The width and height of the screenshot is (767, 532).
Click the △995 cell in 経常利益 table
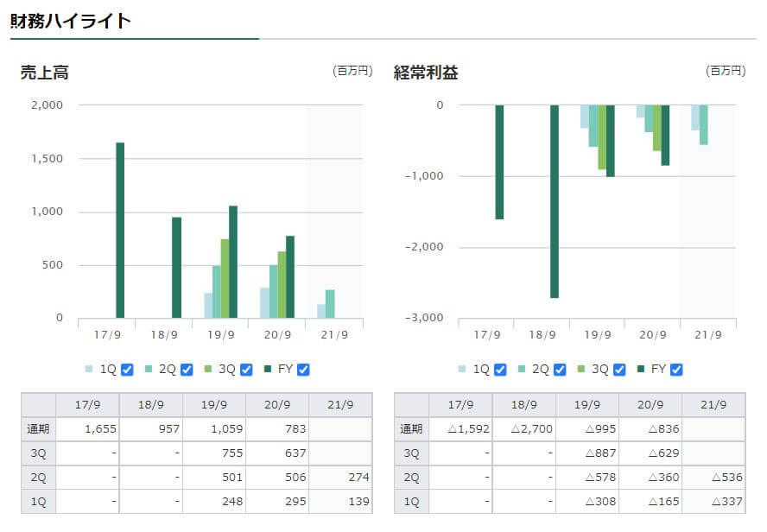(587, 429)
